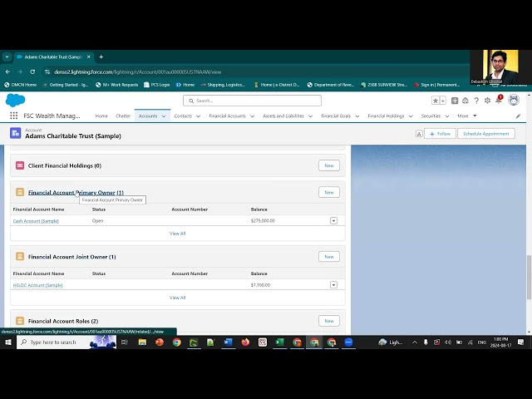Edit navigation bar with pencil icon
This screenshot has width=532, height=399.
click(x=518, y=116)
